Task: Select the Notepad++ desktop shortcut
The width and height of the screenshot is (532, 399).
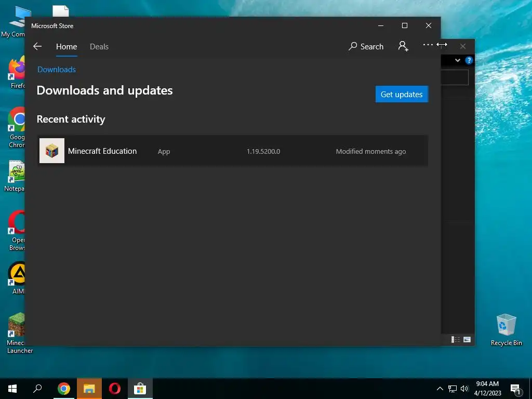Action: click(14, 176)
